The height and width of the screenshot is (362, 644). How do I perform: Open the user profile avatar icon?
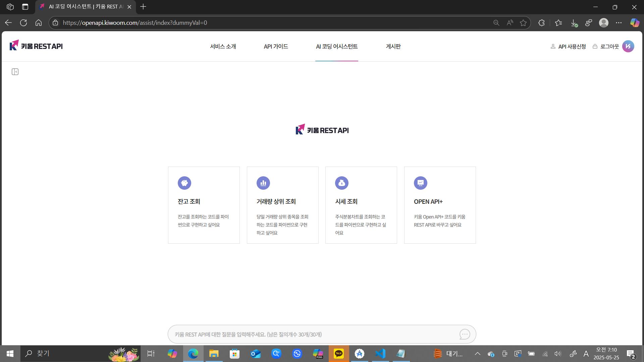pos(628,46)
